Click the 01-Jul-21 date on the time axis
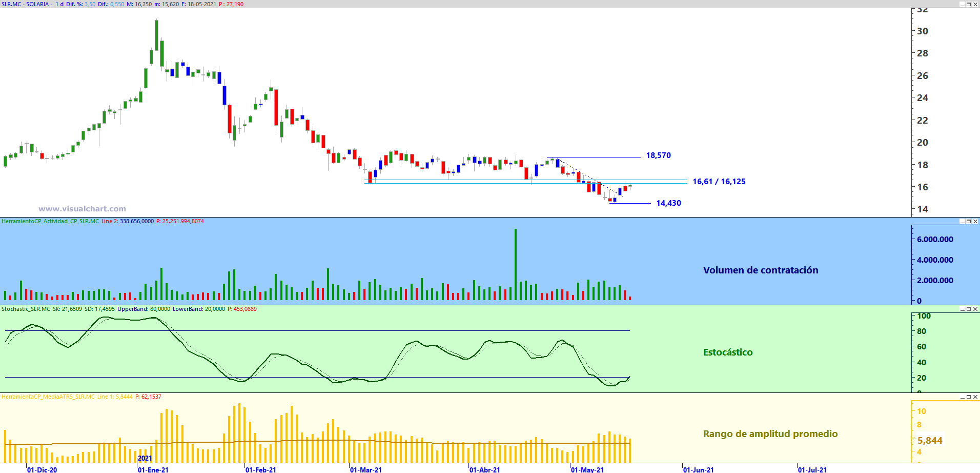 (812, 469)
